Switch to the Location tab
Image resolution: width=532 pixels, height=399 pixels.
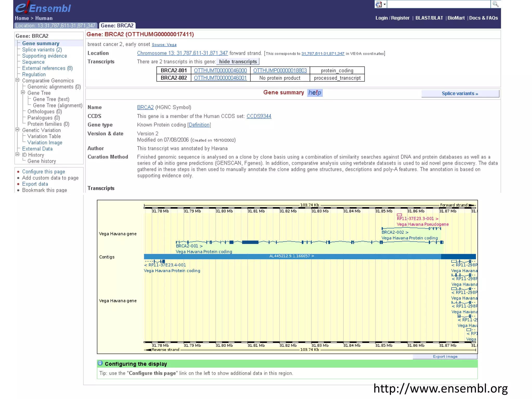coord(56,25)
